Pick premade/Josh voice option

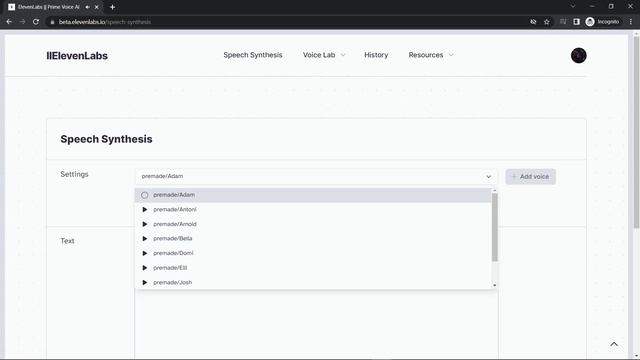(313, 282)
